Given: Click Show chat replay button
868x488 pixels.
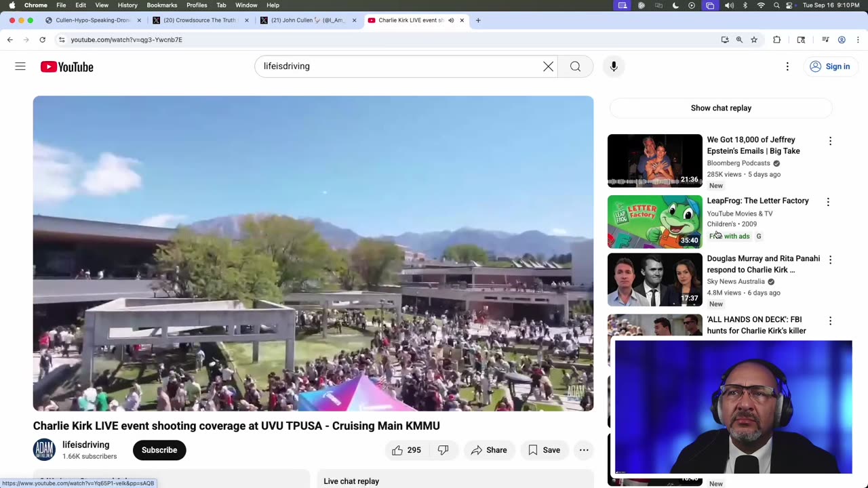Looking at the screenshot, I should 721,108.
